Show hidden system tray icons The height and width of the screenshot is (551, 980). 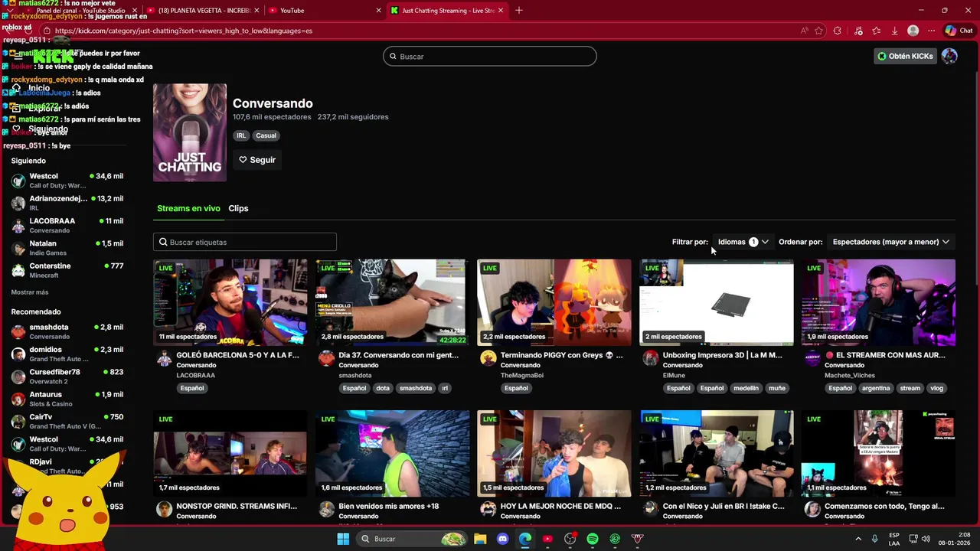(858, 539)
